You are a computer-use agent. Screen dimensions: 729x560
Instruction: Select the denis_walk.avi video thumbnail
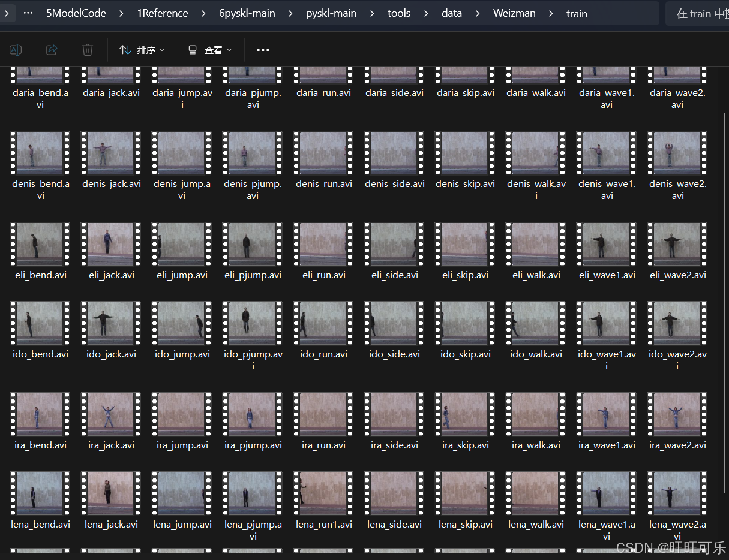(x=536, y=153)
